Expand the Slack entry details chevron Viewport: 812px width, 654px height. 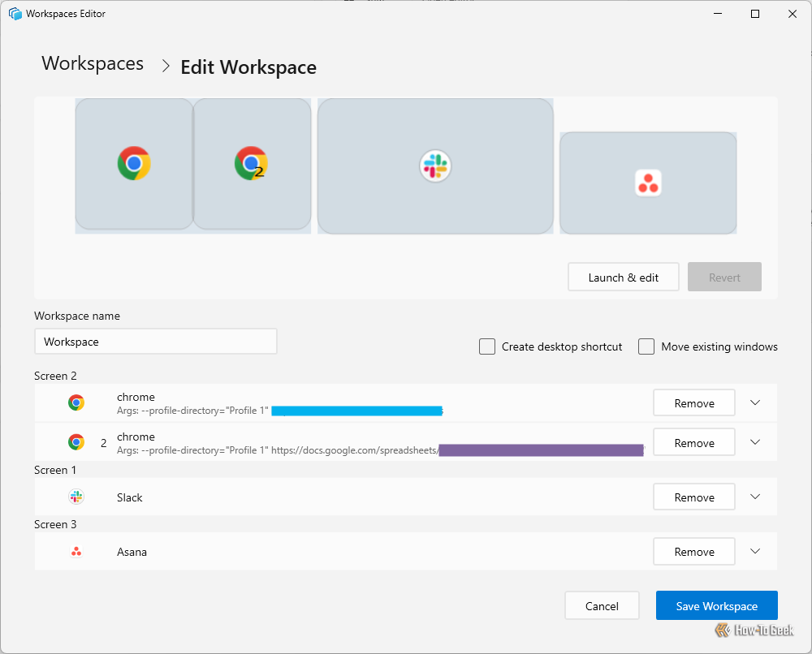coord(755,497)
